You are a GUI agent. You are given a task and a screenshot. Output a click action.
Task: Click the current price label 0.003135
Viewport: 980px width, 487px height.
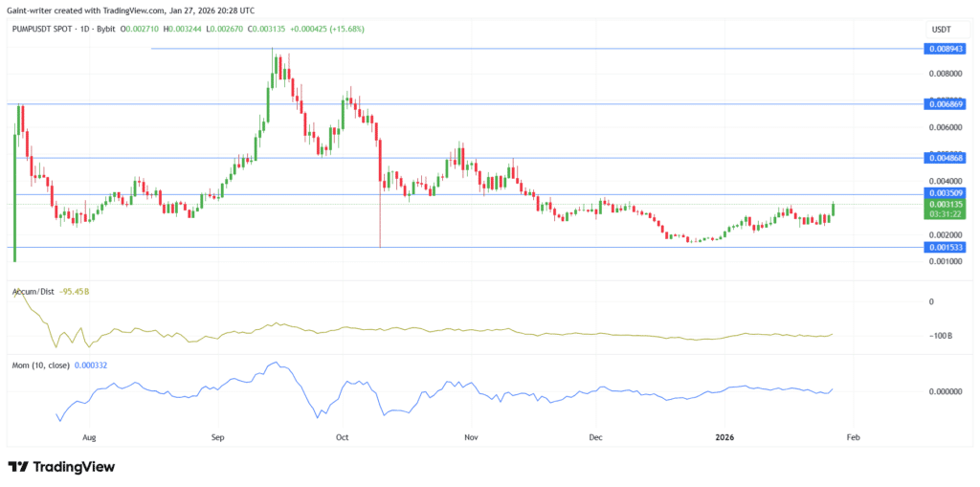click(x=945, y=204)
